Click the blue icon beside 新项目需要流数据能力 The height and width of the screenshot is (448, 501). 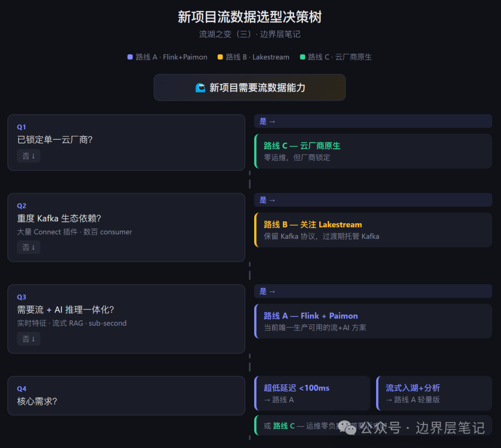(200, 88)
